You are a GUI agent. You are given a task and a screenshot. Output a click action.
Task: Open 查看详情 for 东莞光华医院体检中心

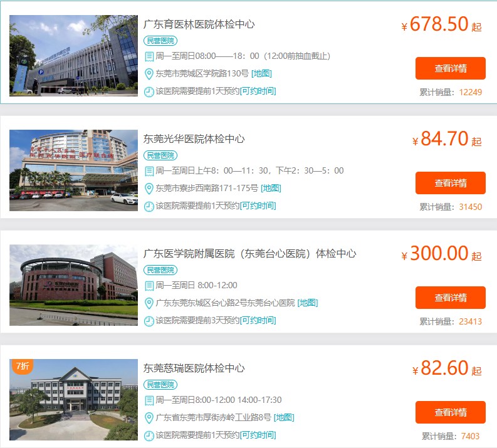(x=451, y=183)
